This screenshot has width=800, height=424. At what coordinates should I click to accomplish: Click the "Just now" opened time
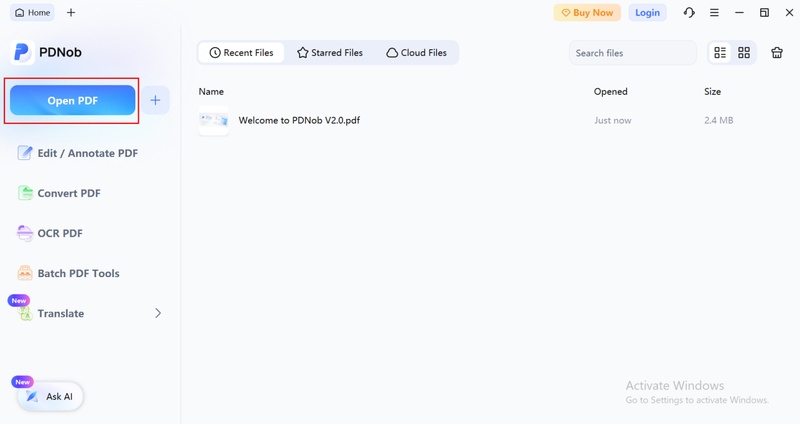[612, 120]
